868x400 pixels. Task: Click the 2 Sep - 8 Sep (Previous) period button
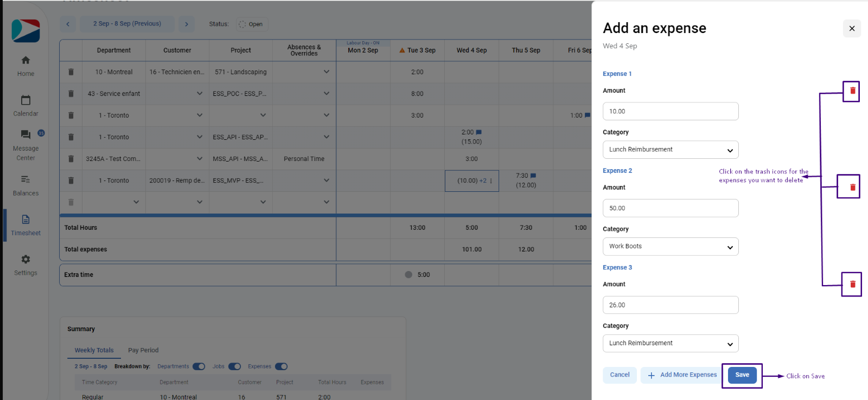click(x=127, y=24)
